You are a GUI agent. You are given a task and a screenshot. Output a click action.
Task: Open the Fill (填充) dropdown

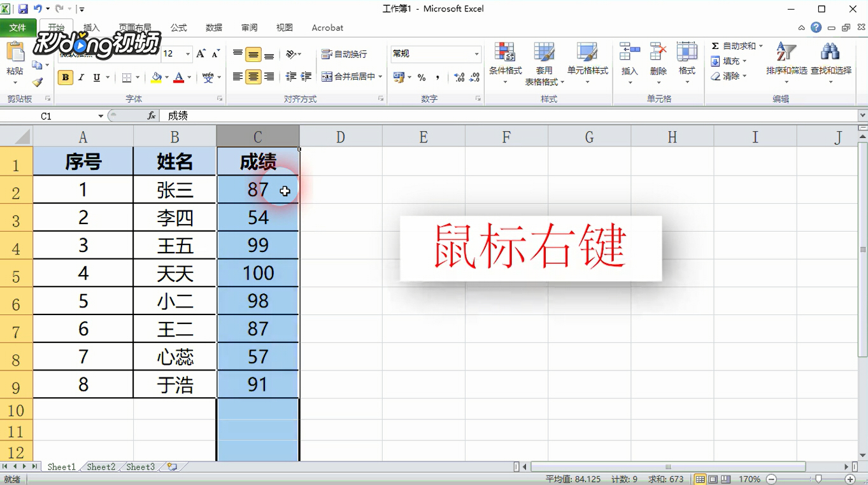click(729, 61)
